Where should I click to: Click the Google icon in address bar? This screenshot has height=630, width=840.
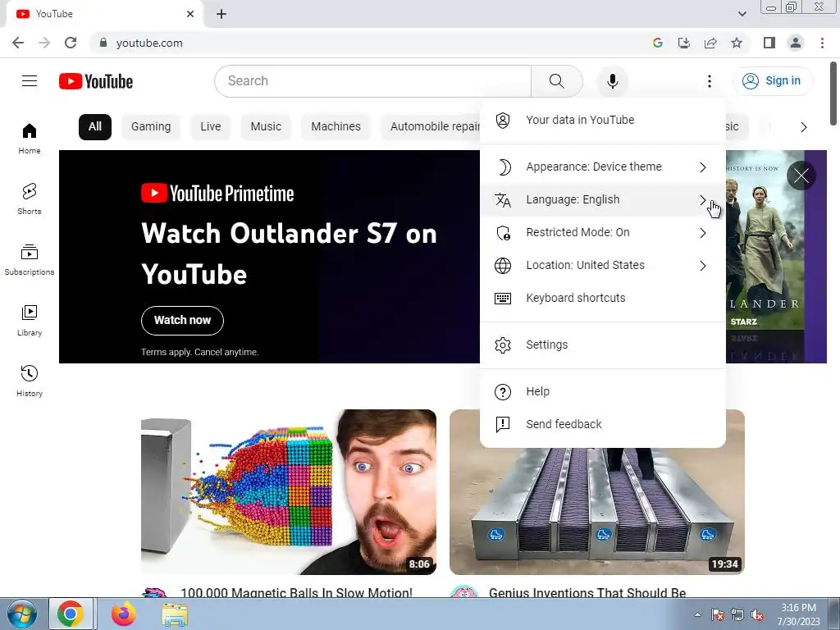[658, 43]
